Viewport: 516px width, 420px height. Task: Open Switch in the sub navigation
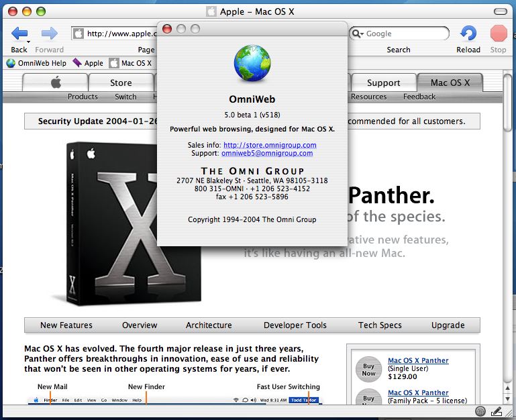pos(125,97)
